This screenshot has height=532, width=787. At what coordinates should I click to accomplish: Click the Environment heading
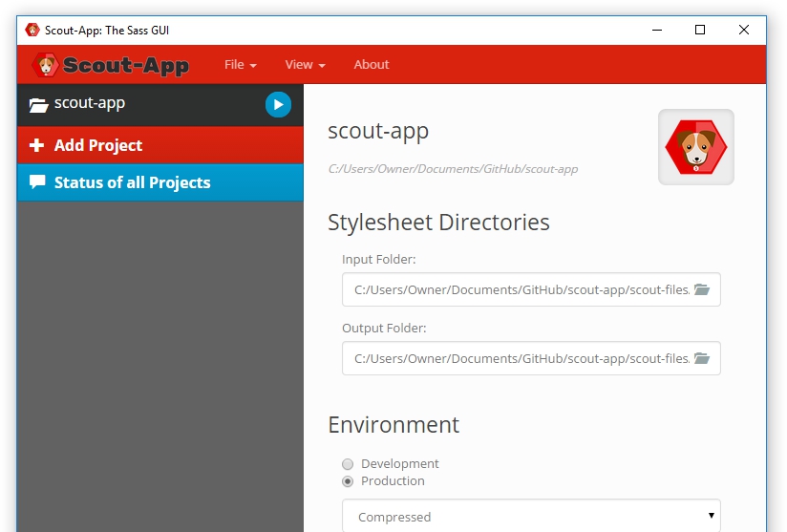(393, 425)
